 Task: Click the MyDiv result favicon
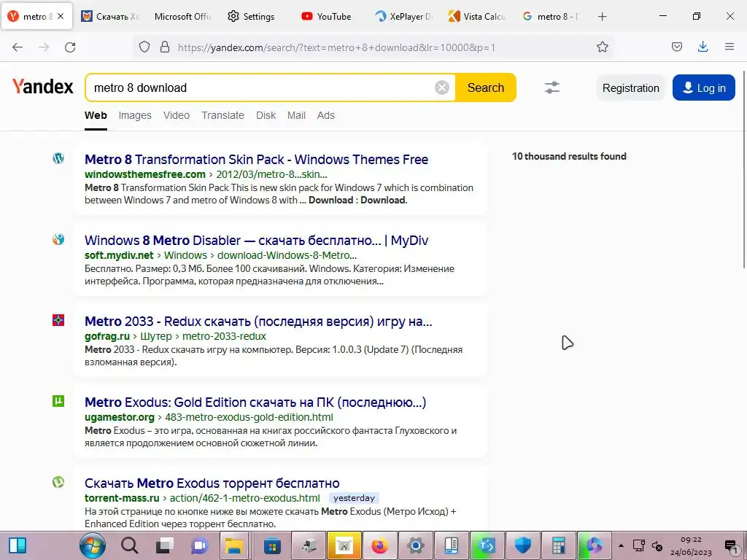pyautogui.click(x=58, y=239)
